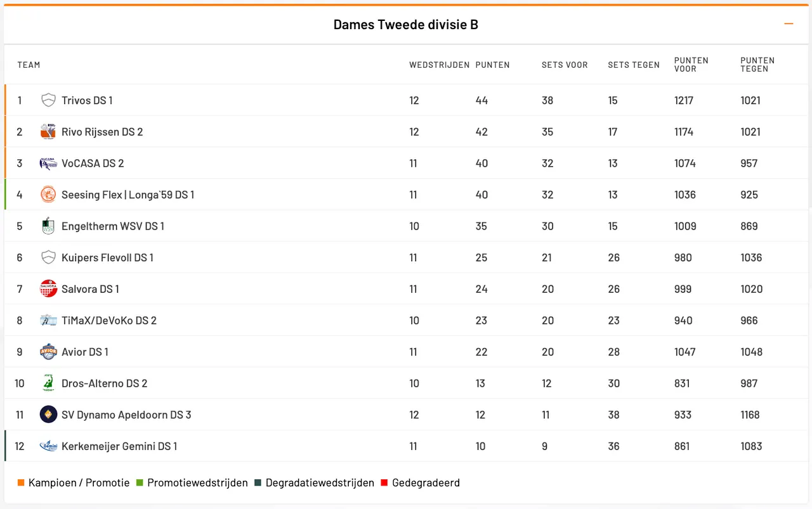Click the Sets Voor column header
Screen dimensions: 812x509
pyautogui.click(x=565, y=65)
